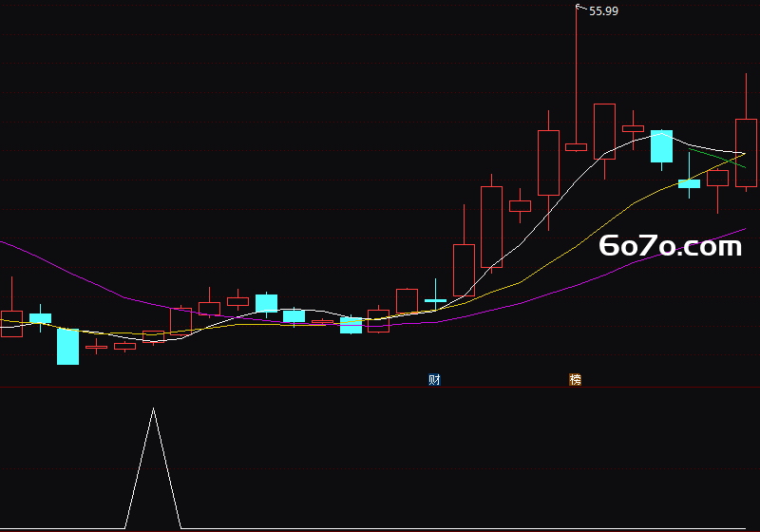Click the 55.99 high price label
This screenshot has width=760, height=532.
coord(603,11)
